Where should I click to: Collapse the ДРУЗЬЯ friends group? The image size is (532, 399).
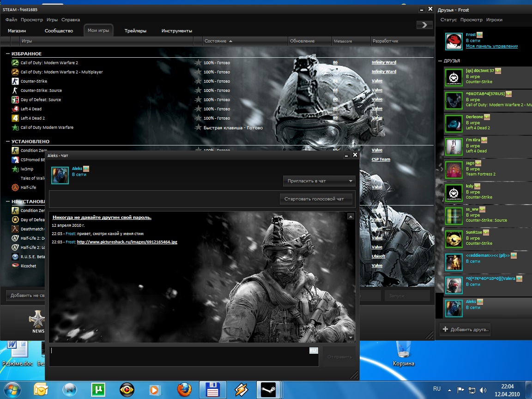440,61
